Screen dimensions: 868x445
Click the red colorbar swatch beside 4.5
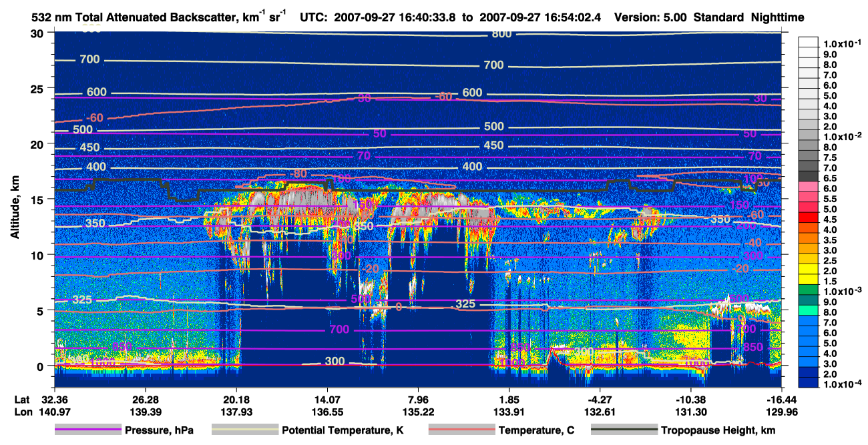(x=808, y=219)
